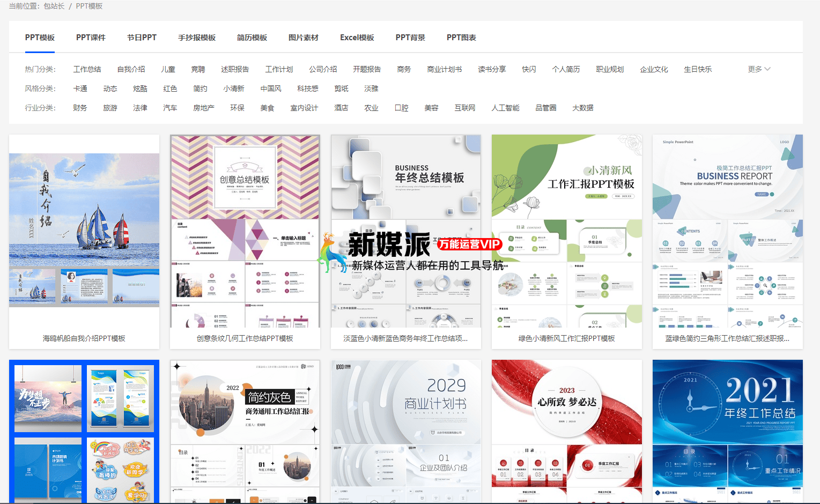Open the 手抄报模板 tab
This screenshot has height=504, width=820.
point(197,38)
